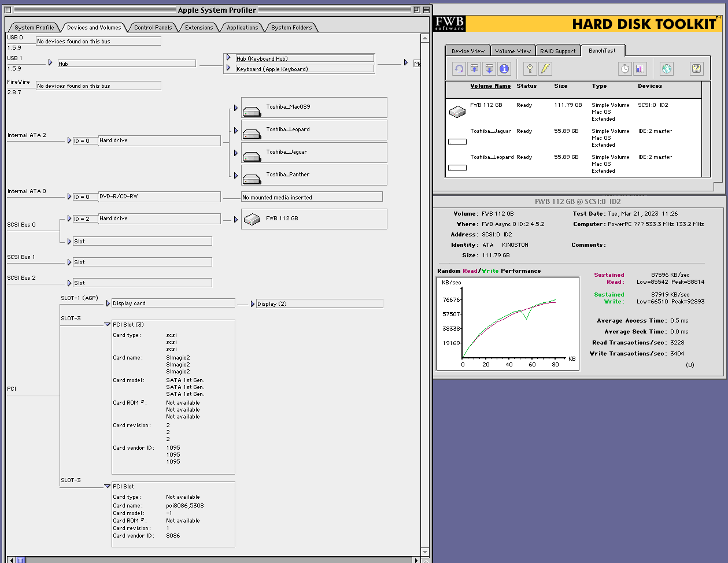
Task: Expand the Toshiba_Leopard volume triangle
Action: coord(236,130)
